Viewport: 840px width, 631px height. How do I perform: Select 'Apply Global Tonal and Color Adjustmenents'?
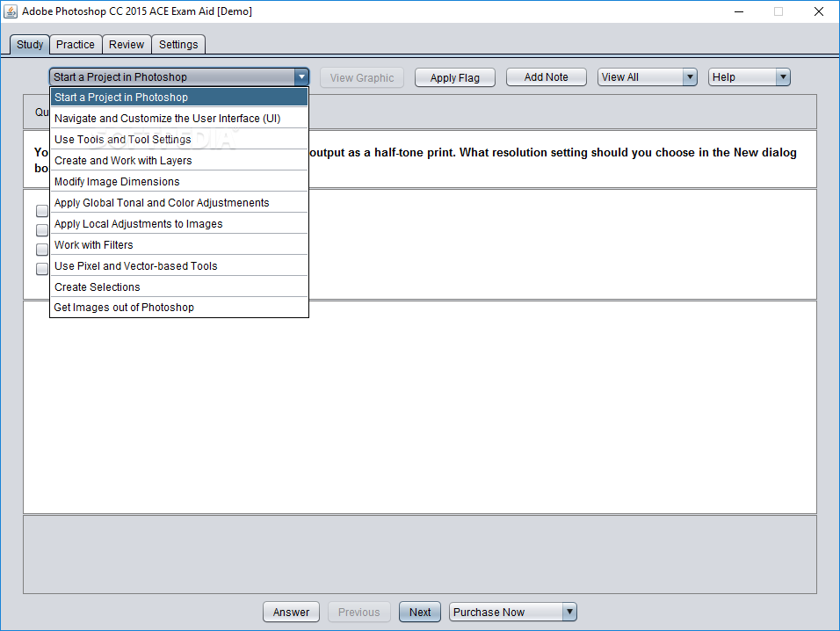point(179,202)
